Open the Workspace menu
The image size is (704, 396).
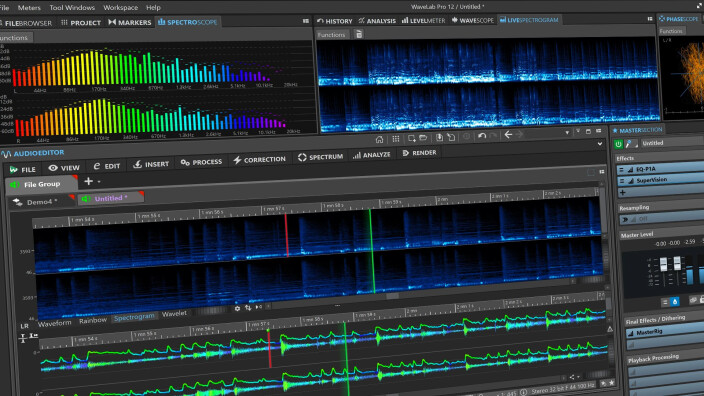(x=120, y=8)
